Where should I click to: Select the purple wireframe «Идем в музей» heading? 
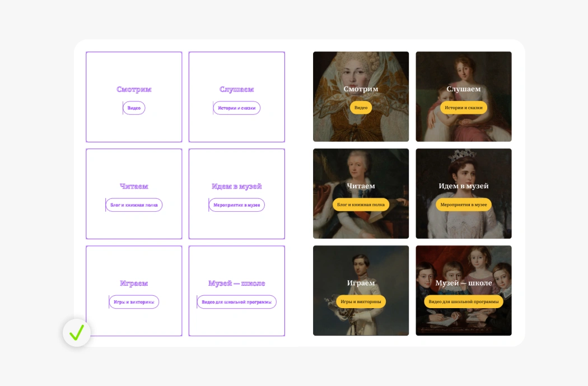[x=237, y=187]
